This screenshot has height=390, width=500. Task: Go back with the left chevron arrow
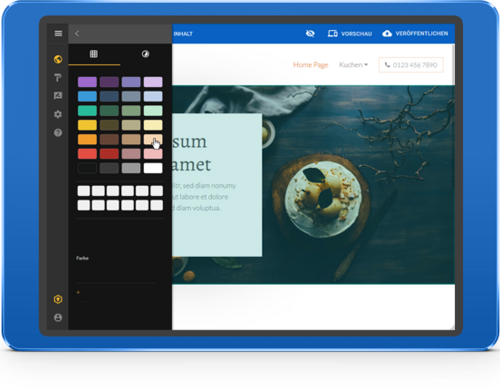click(x=77, y=33)
